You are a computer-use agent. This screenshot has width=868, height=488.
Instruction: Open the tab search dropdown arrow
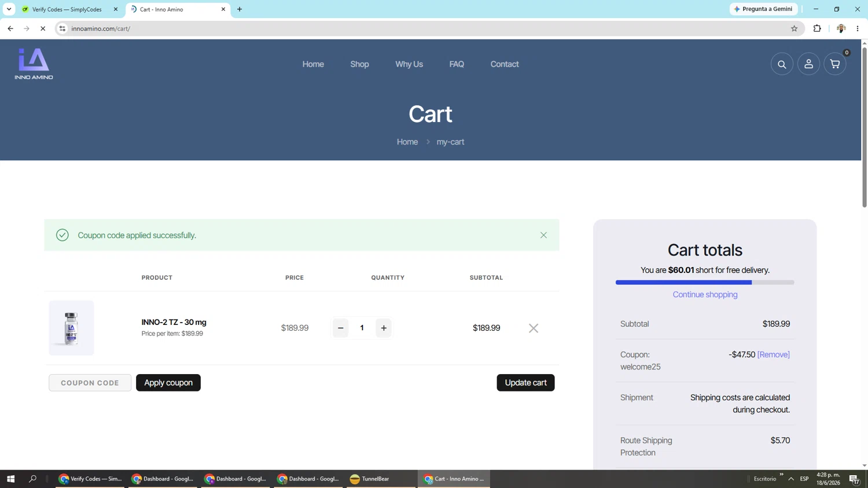point(9,9)
